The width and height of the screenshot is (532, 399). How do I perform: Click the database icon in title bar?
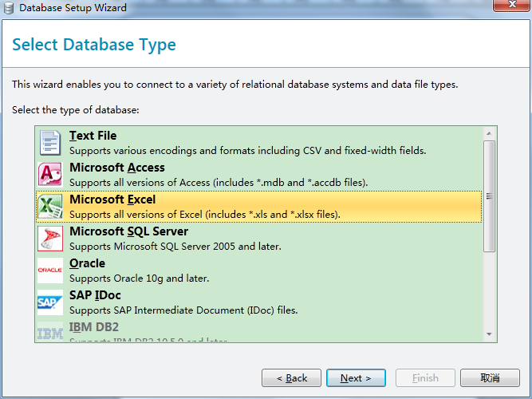click(9, 8)
